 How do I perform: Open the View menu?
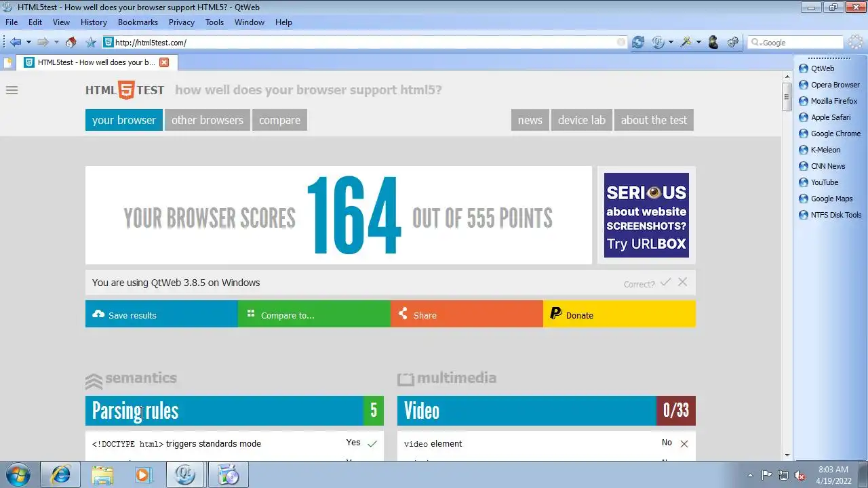tap(61, 22)
